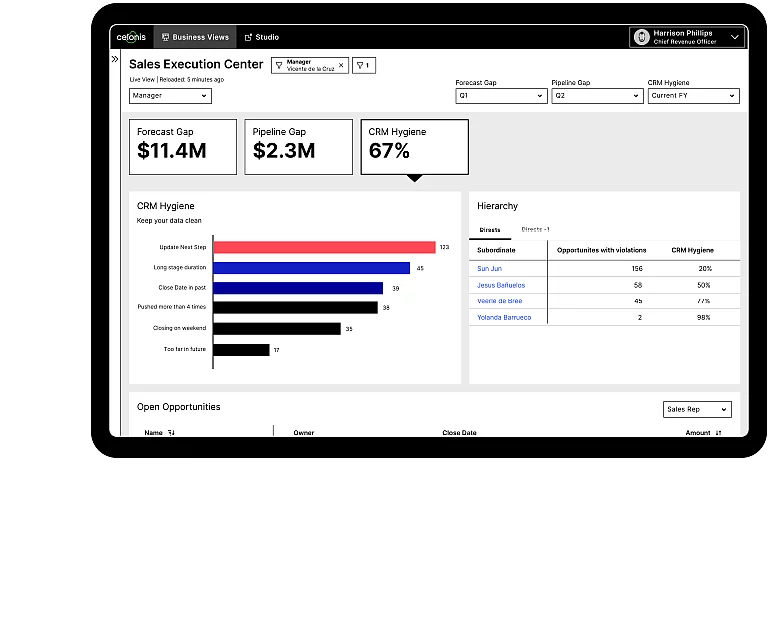
Task: Open subordinate Sun Jun link
Action: (x=489, y=269)
